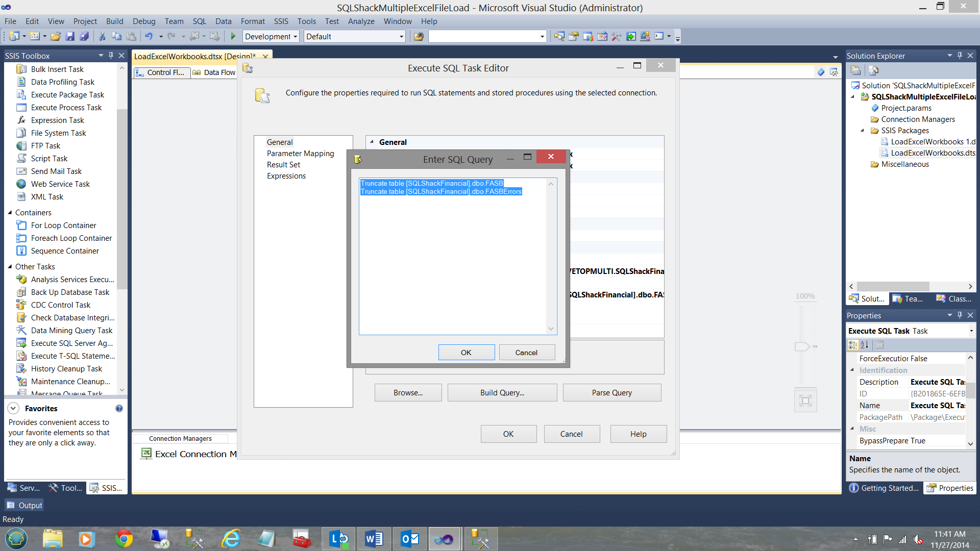Open Google Chrome from the taskbar

[x=123, y=539]
